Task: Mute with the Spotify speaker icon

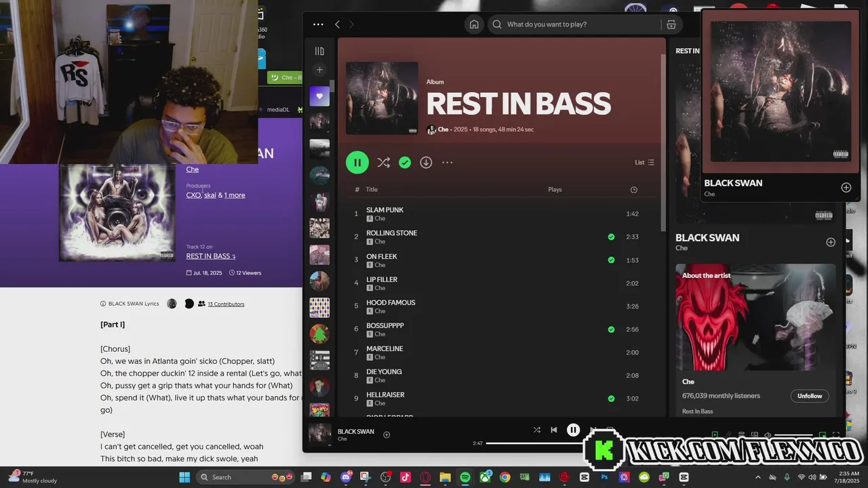Action: (x=768, y=435)
